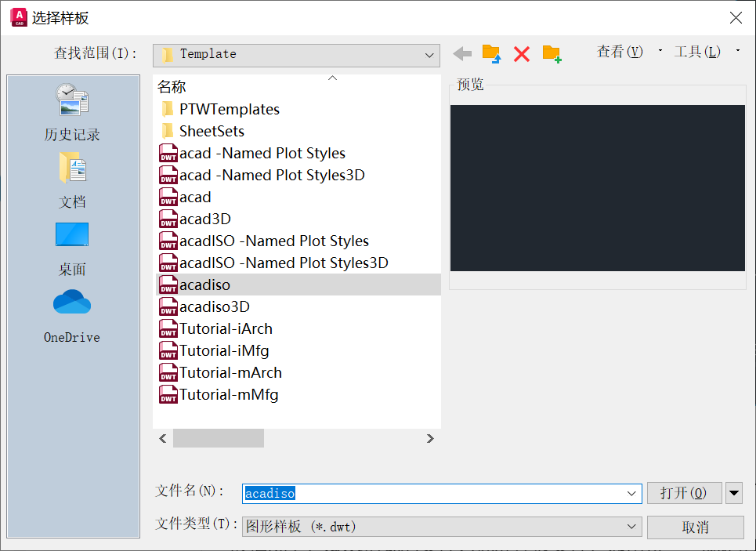Image resolution: width=756 pixels, height=551 pixels.
Task: Open the 查看 (View) menu
Action: [620, 52]
